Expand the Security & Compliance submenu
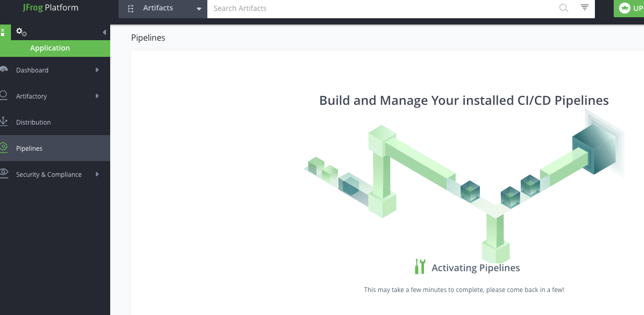644x315 pixels. [x=98, y=174]
